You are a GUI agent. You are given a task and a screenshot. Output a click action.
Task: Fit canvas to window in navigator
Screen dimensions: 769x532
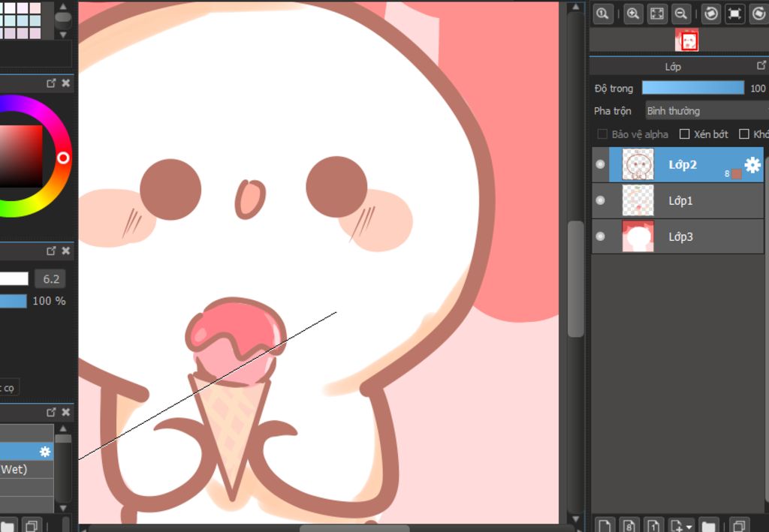click(x=656, y=14)
